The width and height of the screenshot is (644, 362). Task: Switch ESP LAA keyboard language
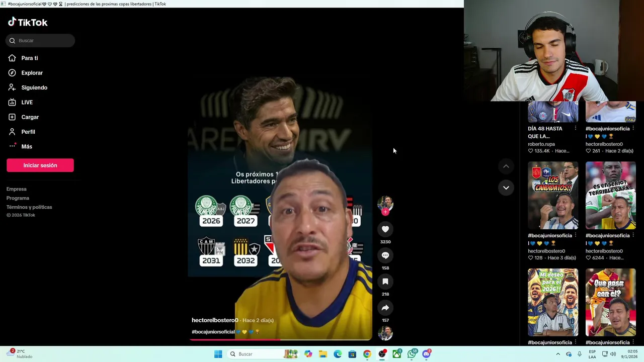(x=593, y=354)
